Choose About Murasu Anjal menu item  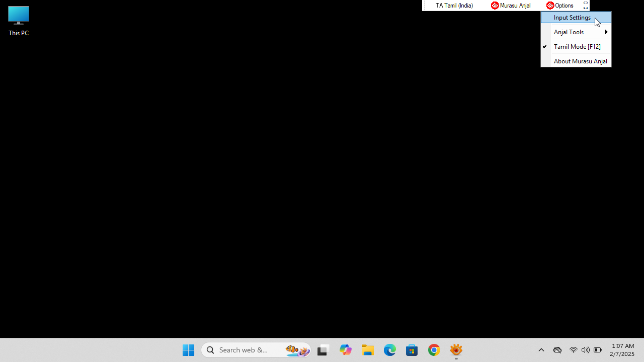[x=580, y=61]
